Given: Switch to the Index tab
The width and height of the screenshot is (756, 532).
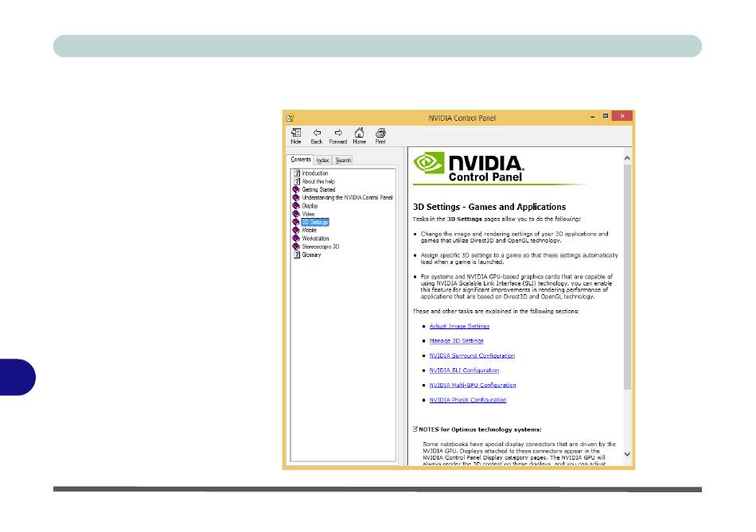Looking at the screenshot, I should tap(322, 160).
